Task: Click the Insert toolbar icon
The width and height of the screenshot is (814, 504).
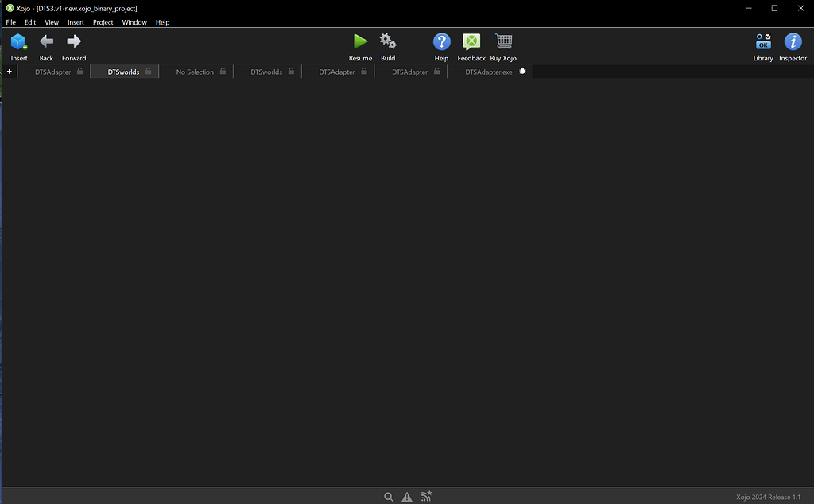Action: [x=18, y=44]
